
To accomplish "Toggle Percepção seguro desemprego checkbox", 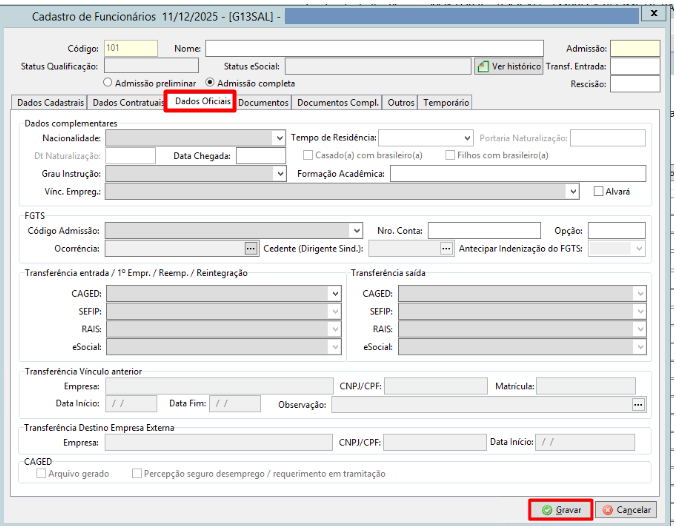I will (x=137, y=473).
